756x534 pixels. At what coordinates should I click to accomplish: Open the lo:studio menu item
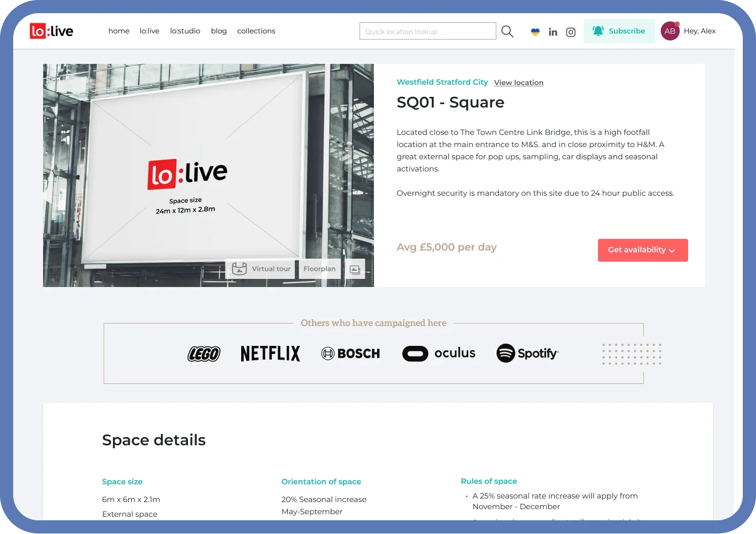[185, 31]
